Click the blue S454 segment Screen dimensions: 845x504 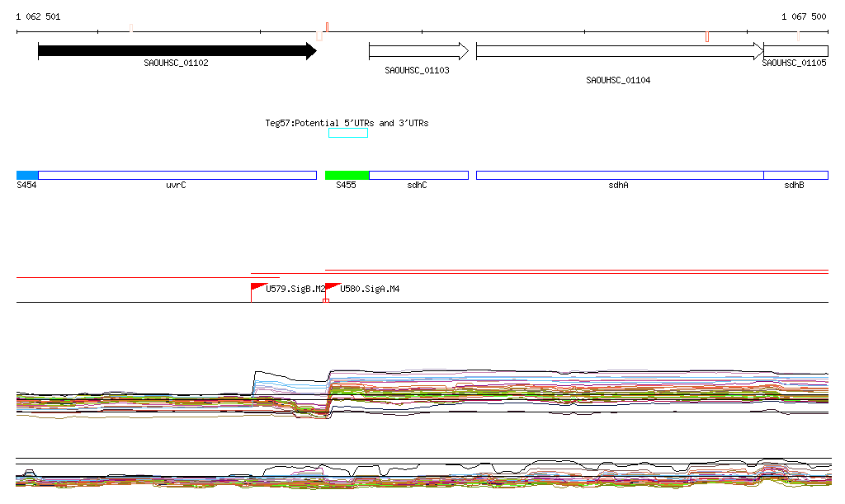(x=27, y=175)
